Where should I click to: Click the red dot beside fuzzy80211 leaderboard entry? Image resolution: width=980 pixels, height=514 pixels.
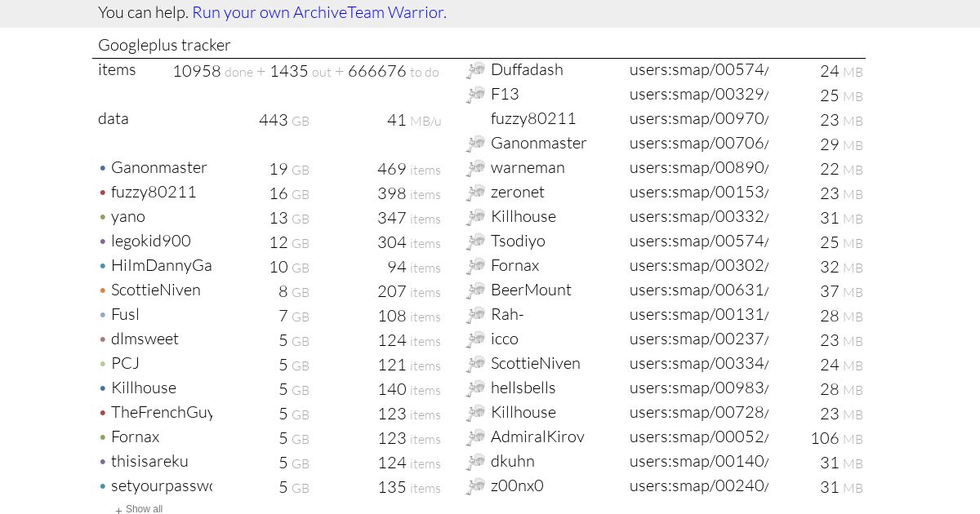coord(103,193)
